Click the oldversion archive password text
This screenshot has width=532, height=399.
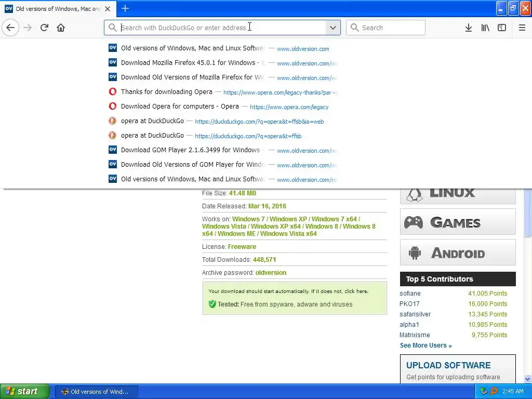[271, 273]
